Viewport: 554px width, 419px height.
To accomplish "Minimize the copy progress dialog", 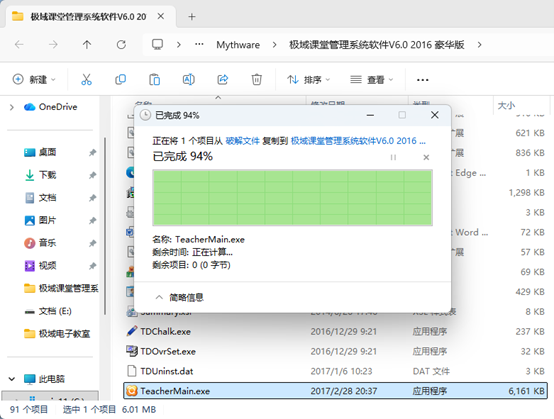I will point(370,115).
